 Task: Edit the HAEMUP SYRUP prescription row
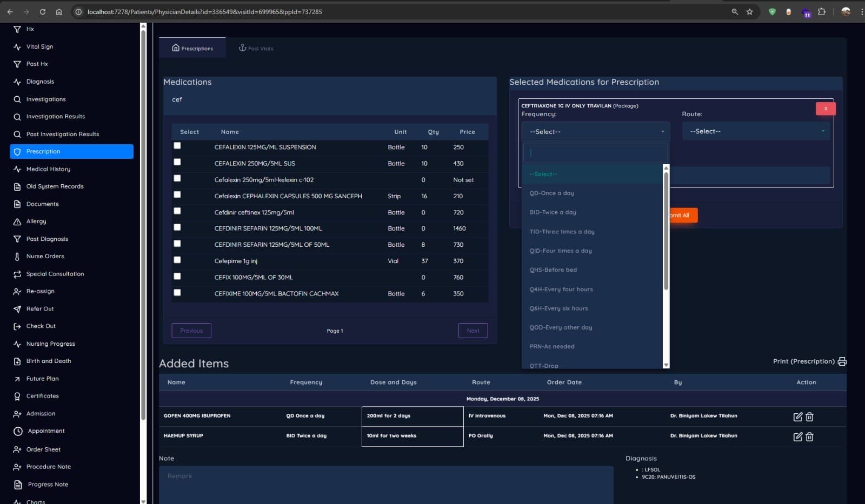tap(797, 436)
